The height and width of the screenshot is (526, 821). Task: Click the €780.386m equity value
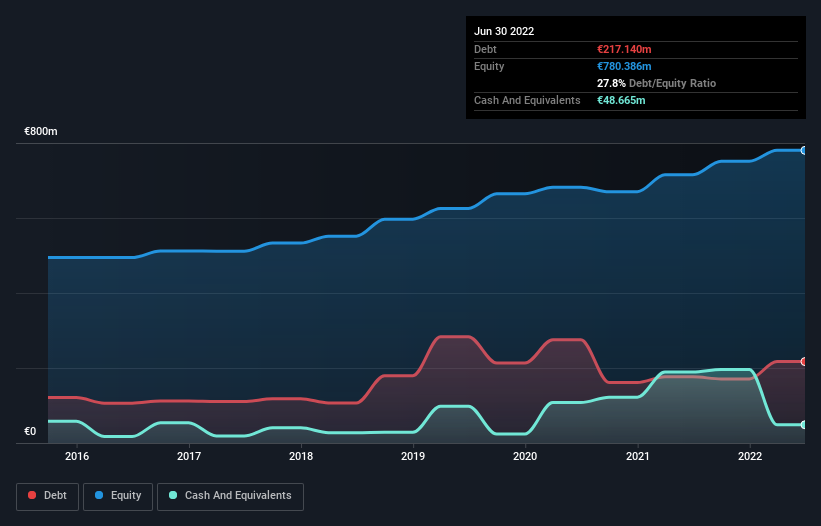(x=624, y=66)
